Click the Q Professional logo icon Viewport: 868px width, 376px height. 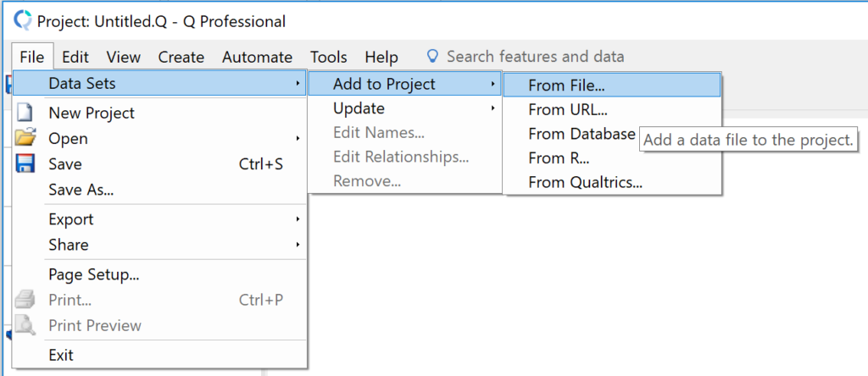pos(23,20)
